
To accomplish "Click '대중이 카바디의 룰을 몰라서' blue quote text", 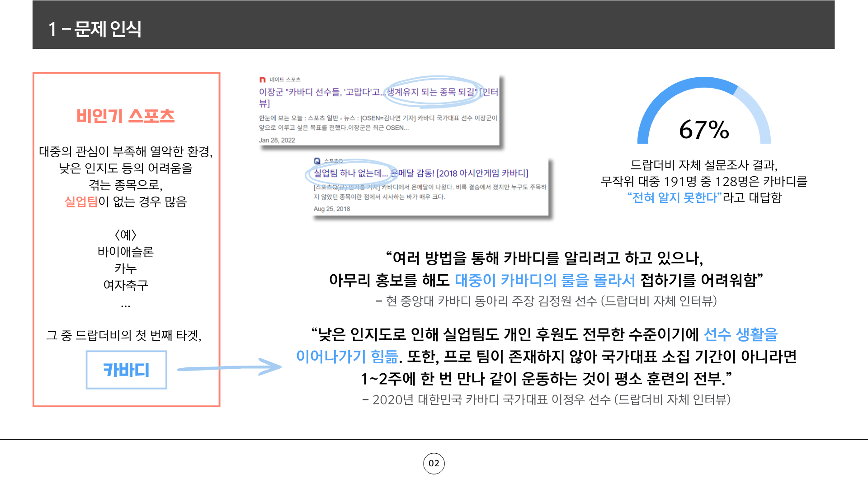I will click(x=544, y=280).
